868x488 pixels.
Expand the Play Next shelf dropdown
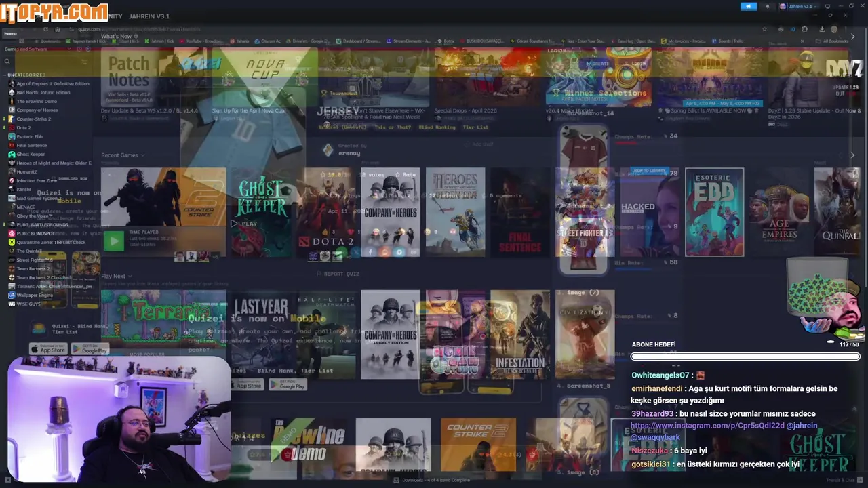point(130,277)
